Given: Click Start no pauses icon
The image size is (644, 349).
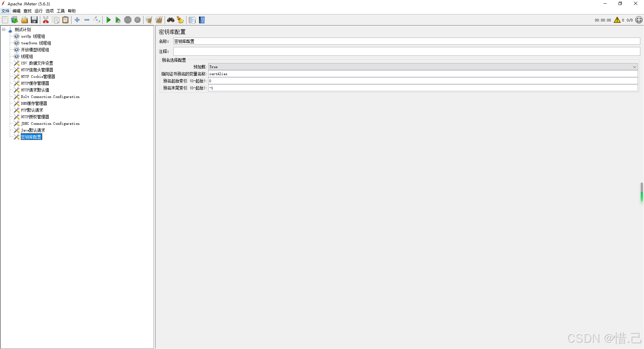Looking at the screenshot, I should click(x=118, y=20).
